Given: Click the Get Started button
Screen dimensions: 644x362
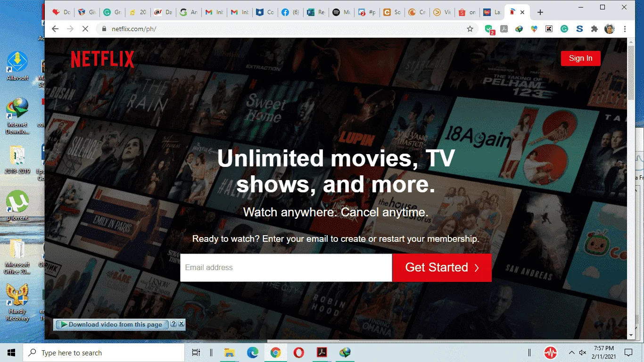Looking at the screenshot, I should 442,268.
